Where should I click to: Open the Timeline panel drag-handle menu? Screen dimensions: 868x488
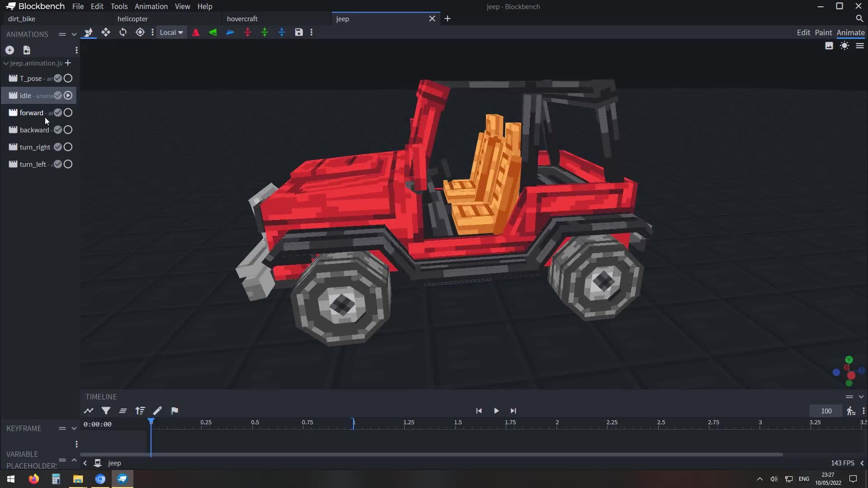849,397
